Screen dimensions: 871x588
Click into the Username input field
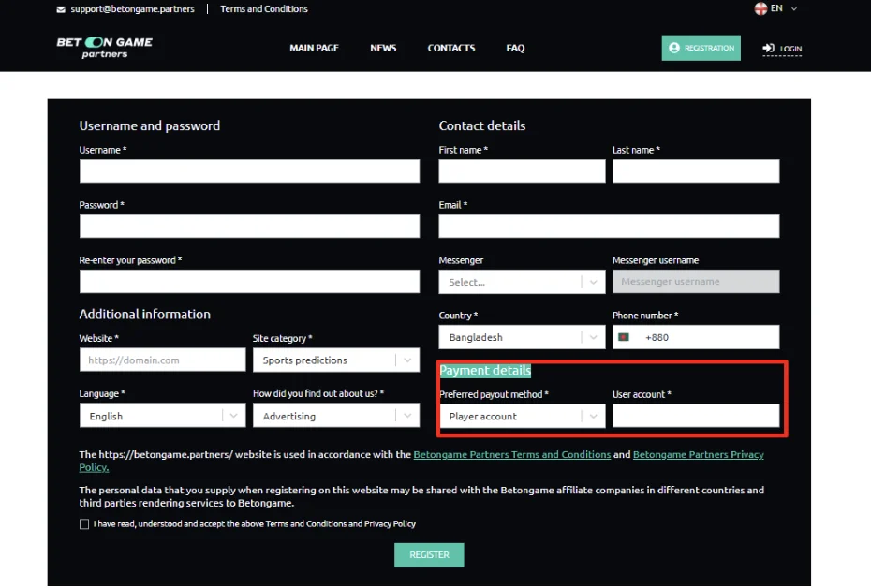pos(249,171)
